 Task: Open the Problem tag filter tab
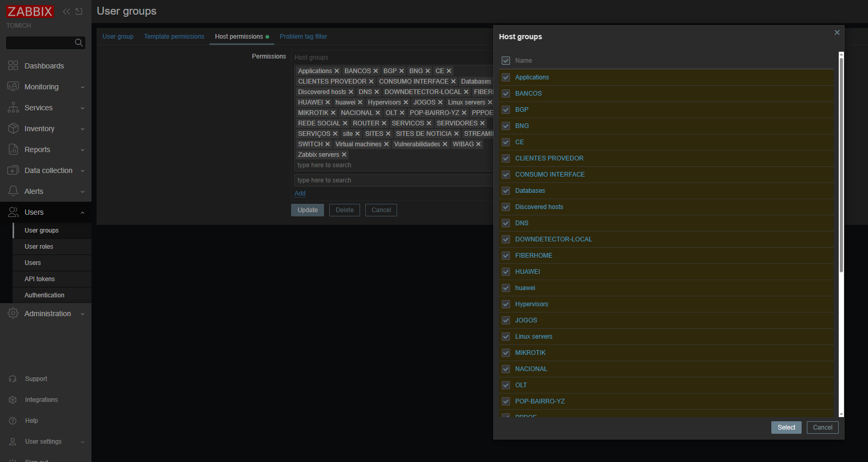tap(303, 37)
